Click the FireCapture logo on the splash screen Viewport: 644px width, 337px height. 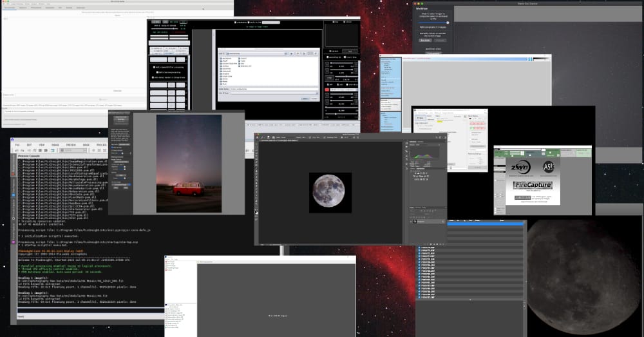coord(533,185)
